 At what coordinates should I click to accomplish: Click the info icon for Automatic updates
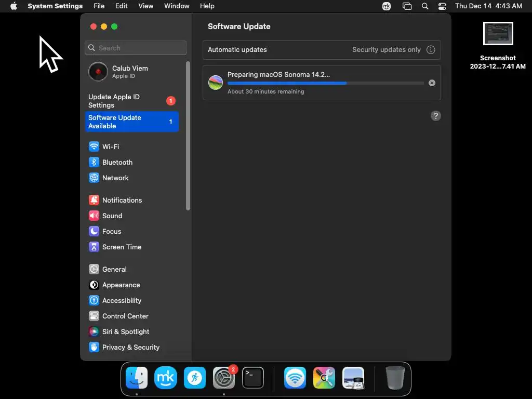pos(431,50)
